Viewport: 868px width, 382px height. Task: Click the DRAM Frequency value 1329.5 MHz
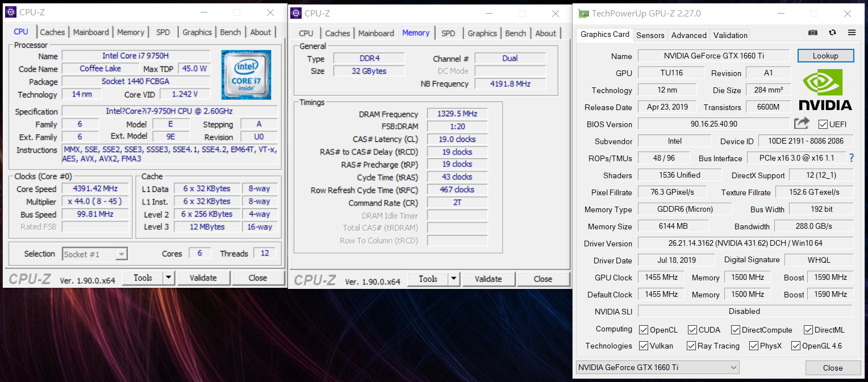click(x=457, y=114)
